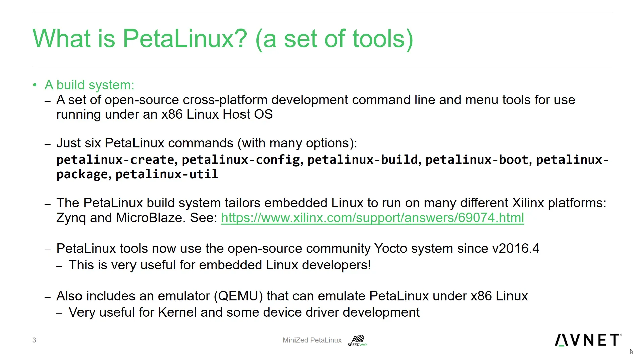Select the 'A build system:' bullet heading

(x=89, y=85)
